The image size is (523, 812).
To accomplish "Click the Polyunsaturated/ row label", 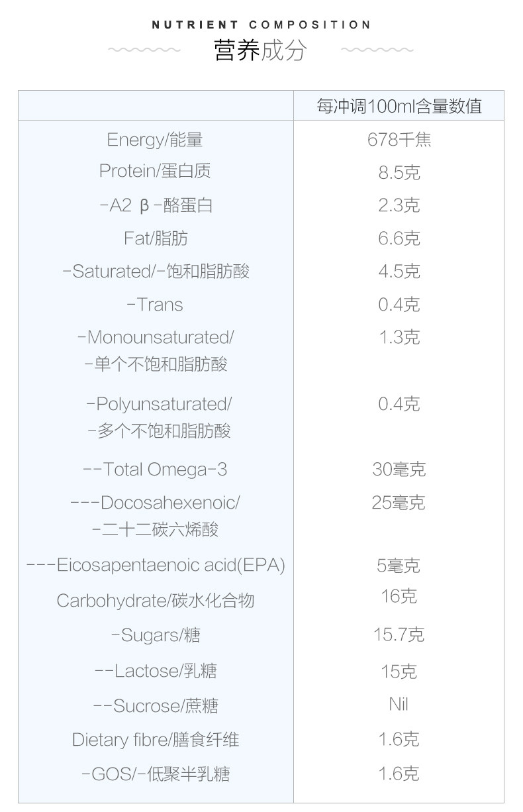I will pos(159,404).
